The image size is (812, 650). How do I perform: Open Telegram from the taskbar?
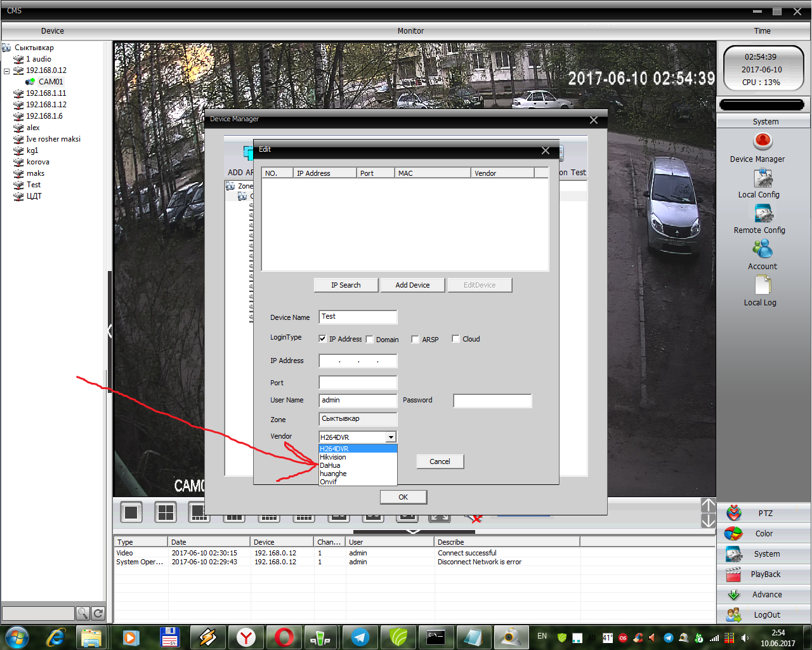tap(360, 637)
